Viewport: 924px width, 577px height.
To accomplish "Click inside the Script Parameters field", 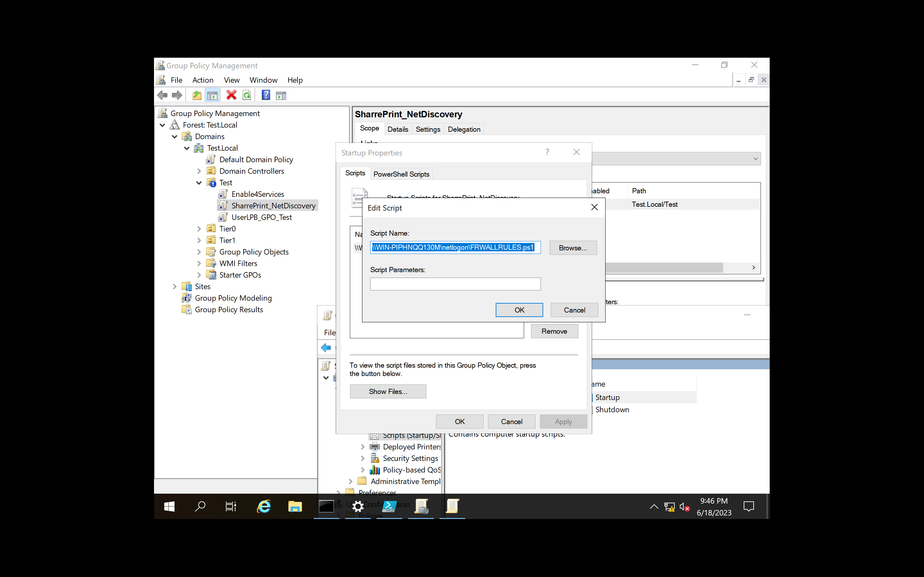I will point(455,284).
